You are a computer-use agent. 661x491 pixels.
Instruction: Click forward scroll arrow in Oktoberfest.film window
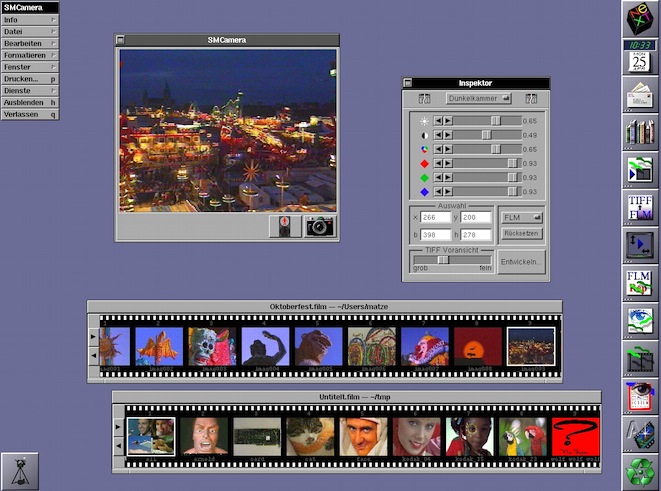(94, 336)
